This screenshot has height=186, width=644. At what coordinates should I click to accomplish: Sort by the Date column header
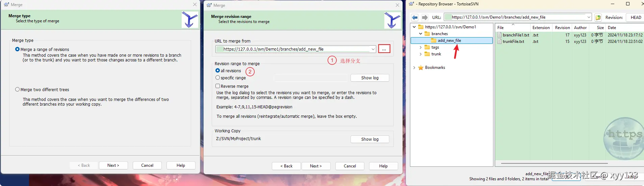click(625, 28)
